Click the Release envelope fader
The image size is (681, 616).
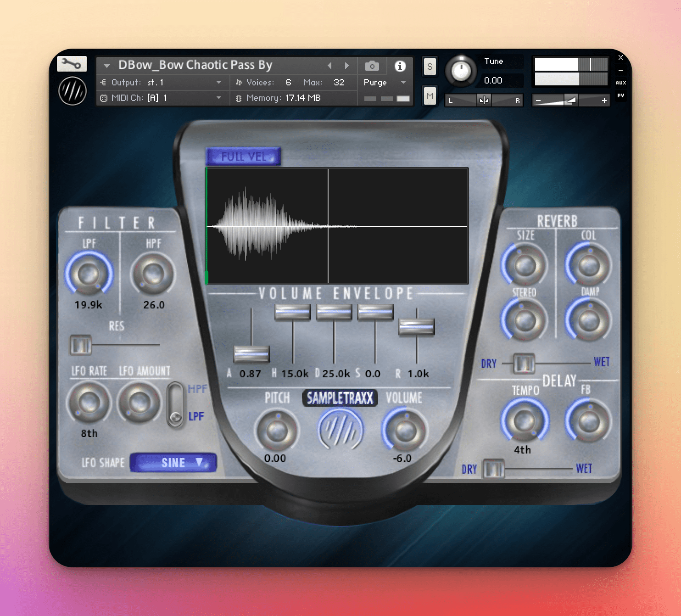[417, 327]
